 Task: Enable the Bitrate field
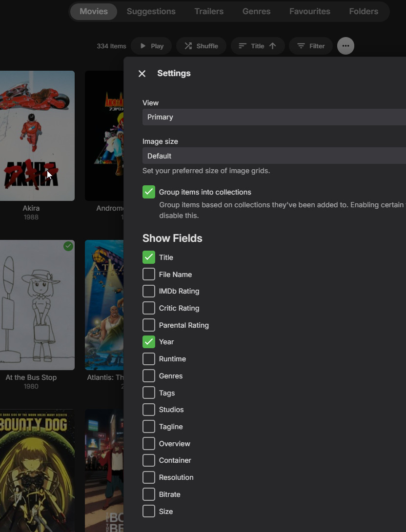[149, 494]
